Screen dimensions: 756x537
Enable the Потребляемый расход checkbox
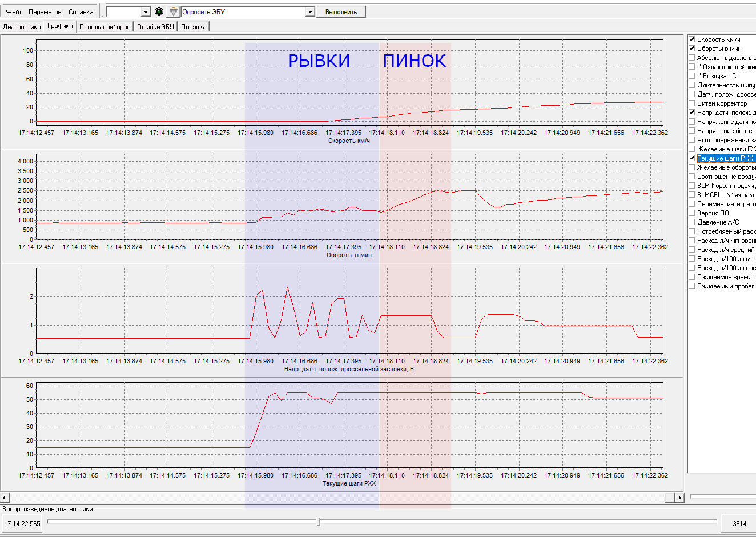[691, 231]
